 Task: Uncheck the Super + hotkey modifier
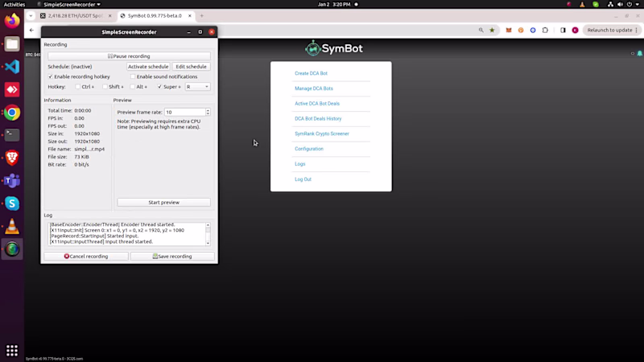pos(159,87)
